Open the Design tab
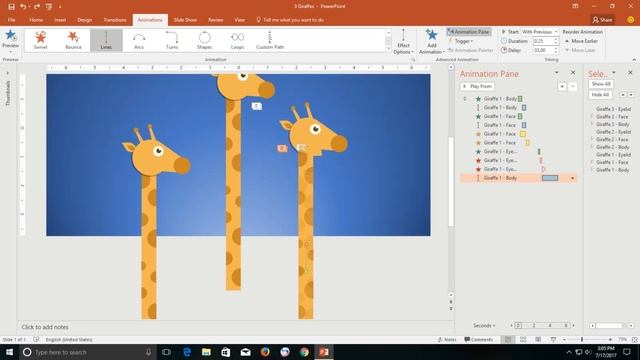 click(84, 20)
